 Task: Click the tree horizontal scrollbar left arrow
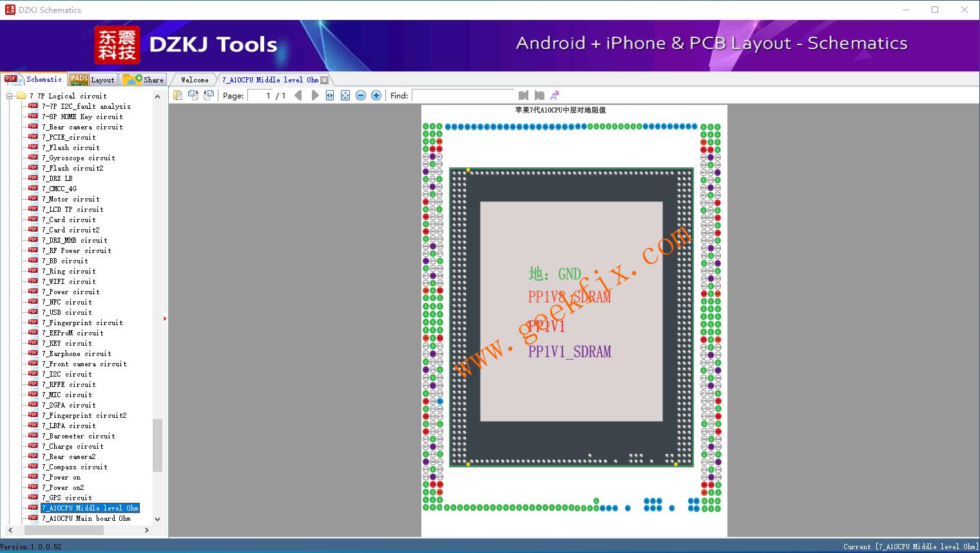point(10,530)
